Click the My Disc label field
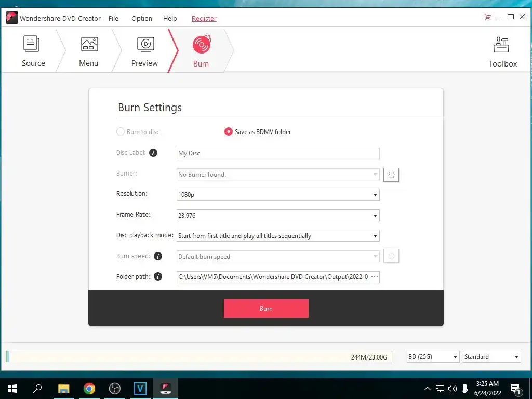Image resolution: width=532 pixels, height=399 pixels. 278,153
